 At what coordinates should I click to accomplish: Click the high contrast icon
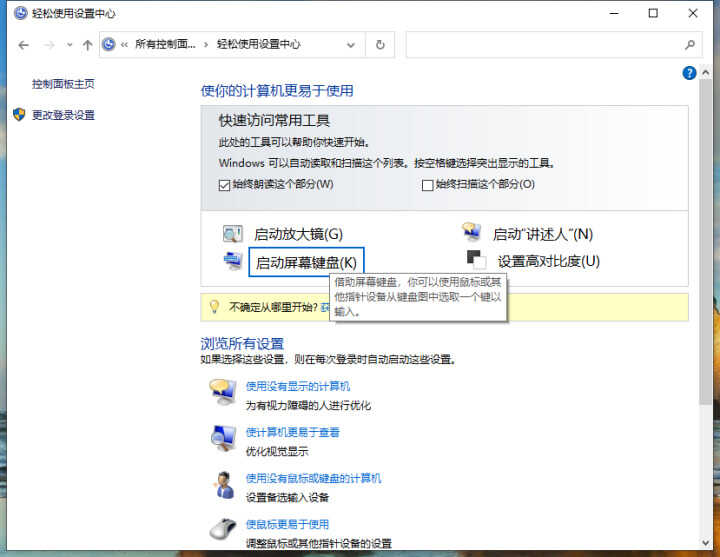pos(476,261)
